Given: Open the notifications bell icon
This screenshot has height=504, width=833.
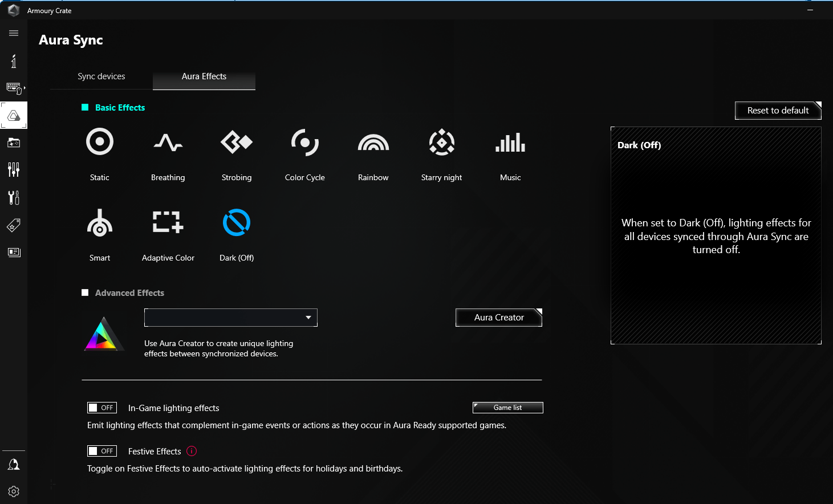Looking at the screenshot, I should point(14,465).
